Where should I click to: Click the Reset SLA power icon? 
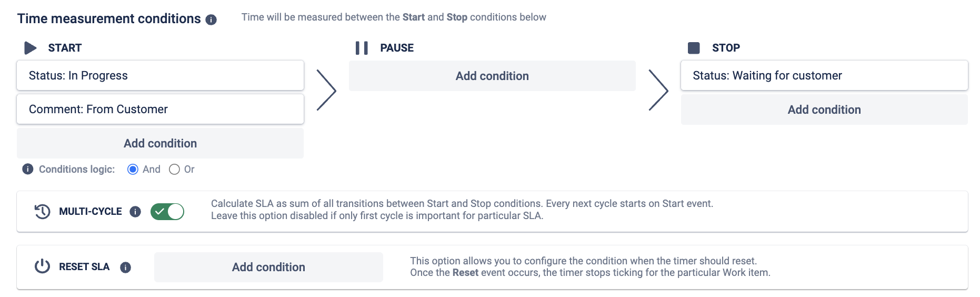pyautogui.click(x=42, y=266)
